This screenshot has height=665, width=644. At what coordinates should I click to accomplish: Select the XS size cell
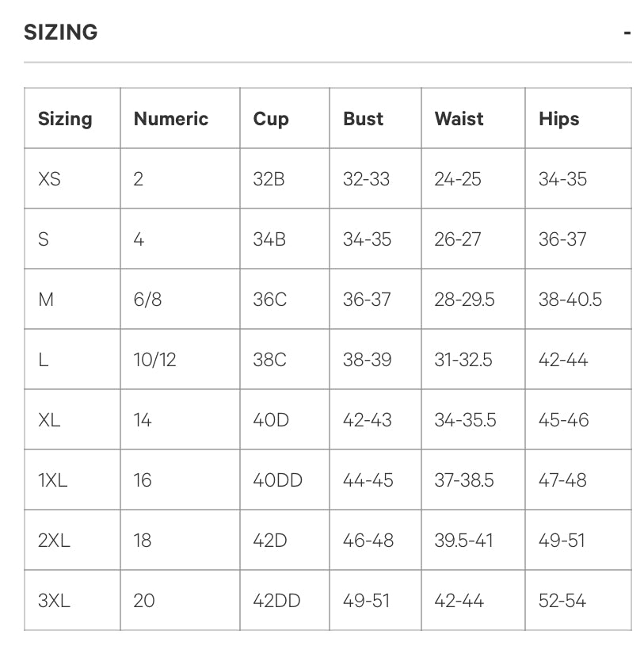click(49, 179)
